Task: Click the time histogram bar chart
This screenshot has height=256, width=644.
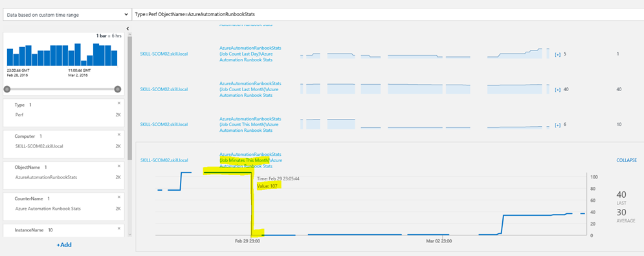Action: click(x=62, y=54)
